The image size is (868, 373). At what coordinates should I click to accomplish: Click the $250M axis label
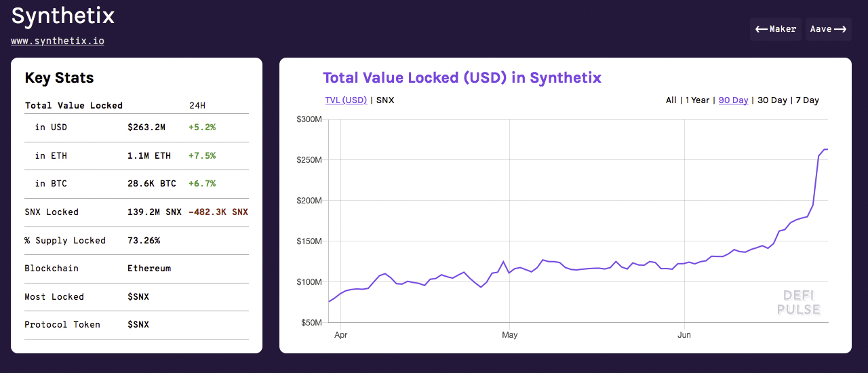(309, 160)
